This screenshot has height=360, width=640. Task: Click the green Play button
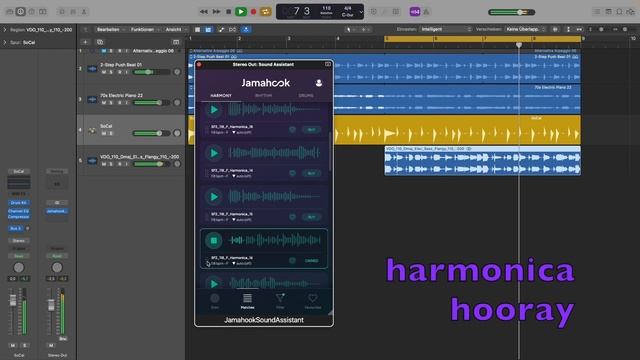pos(241,12)
